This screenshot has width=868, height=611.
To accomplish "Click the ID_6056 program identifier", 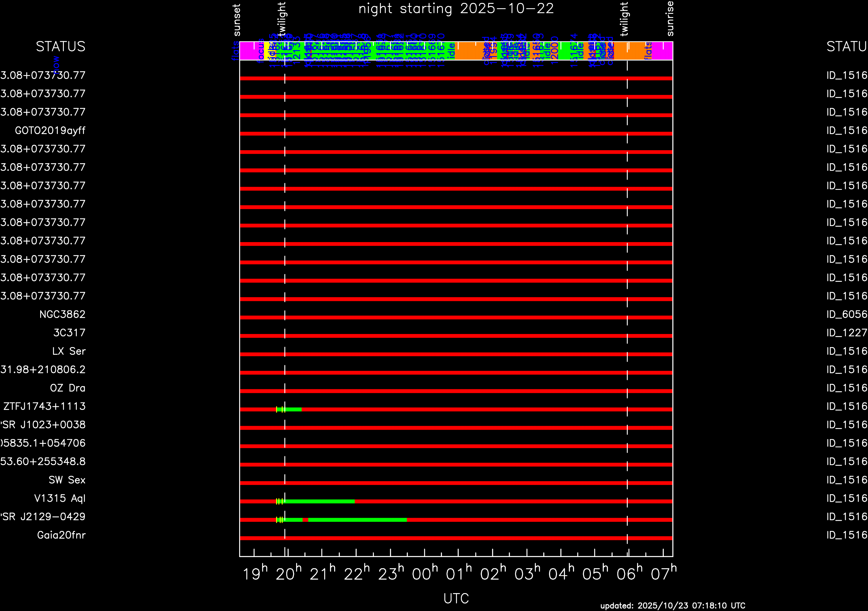I will click(x=847, y=314).
